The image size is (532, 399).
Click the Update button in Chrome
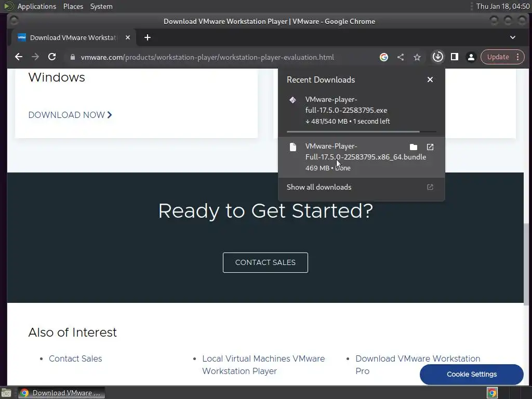(498, 57)
